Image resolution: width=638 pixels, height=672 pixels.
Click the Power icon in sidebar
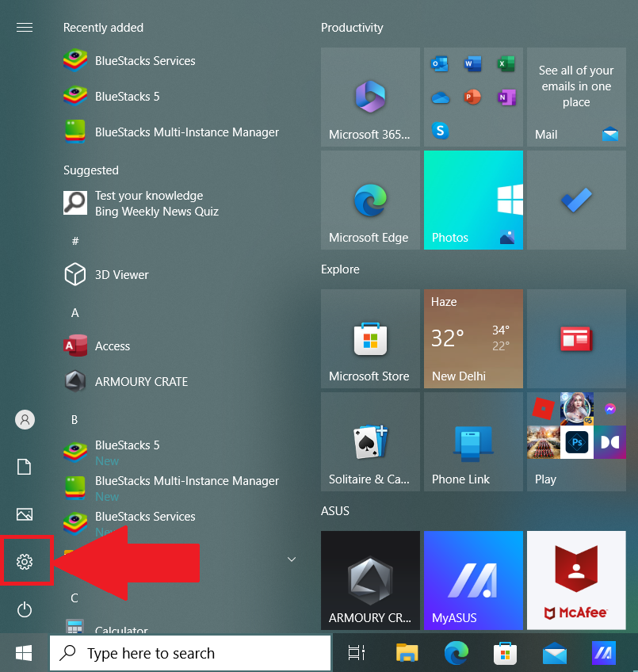tap(25, 609)
